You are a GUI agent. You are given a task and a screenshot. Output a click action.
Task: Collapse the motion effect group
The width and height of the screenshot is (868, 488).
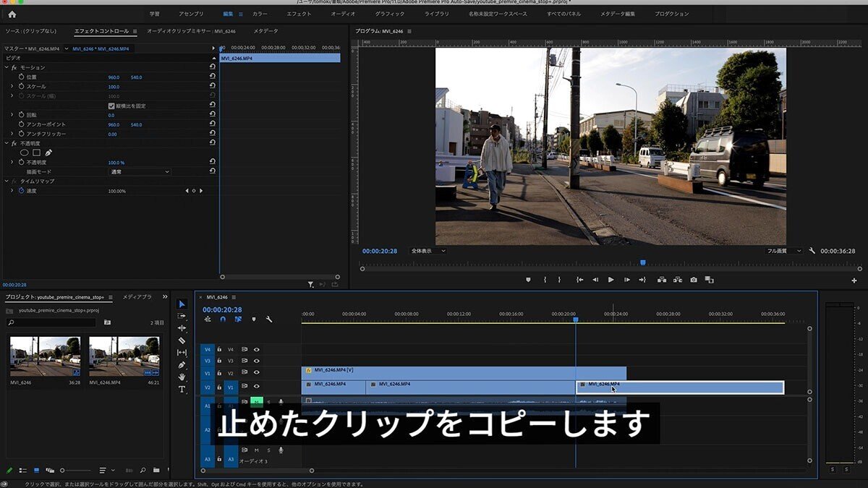point(7,67)
